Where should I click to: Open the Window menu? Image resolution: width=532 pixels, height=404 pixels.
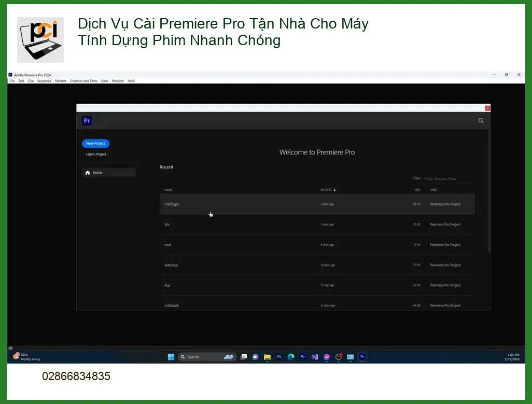coord(118,81)
